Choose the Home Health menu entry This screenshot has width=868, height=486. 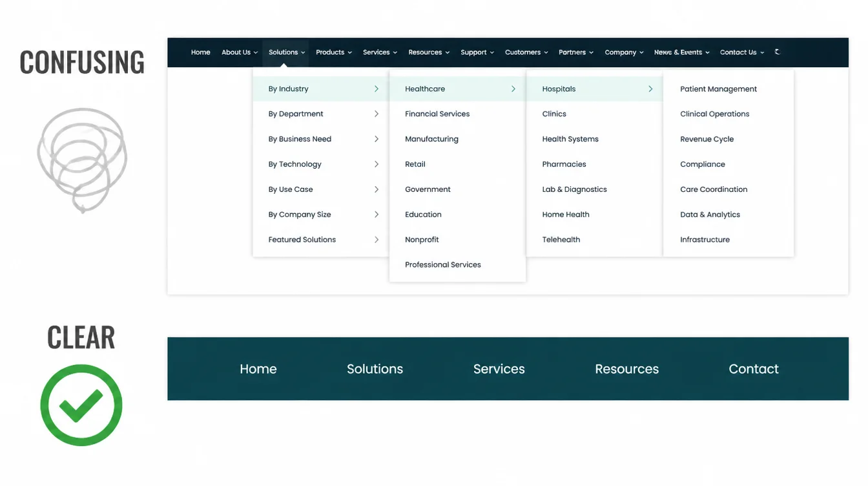[566, 215]
